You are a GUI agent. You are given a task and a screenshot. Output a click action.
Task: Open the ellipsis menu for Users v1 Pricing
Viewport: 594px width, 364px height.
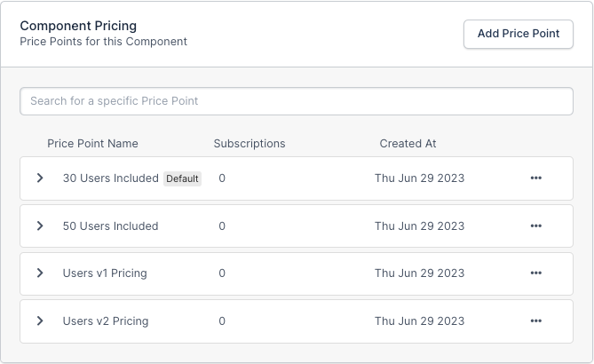pos(535,273)
